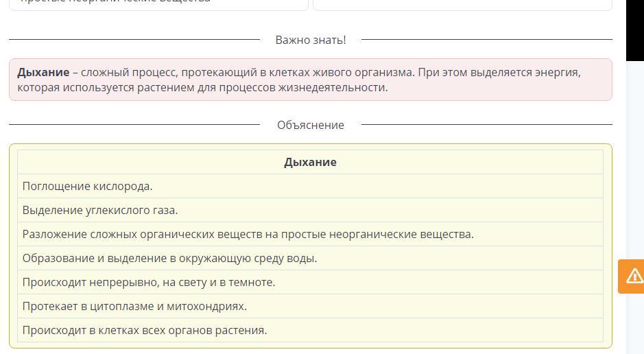Click bold word 'Дыхание' in pink note
This screenshot has height=354, width=644.
tap(43, 72)
